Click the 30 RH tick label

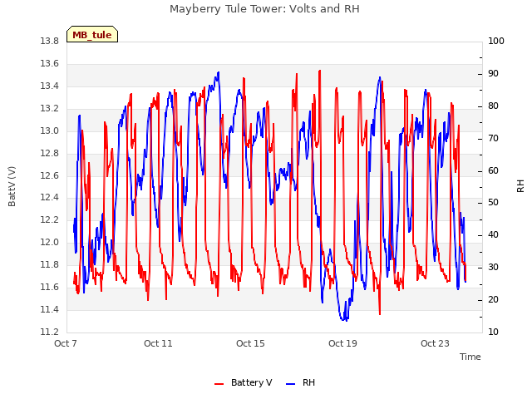tap(493, 267)
